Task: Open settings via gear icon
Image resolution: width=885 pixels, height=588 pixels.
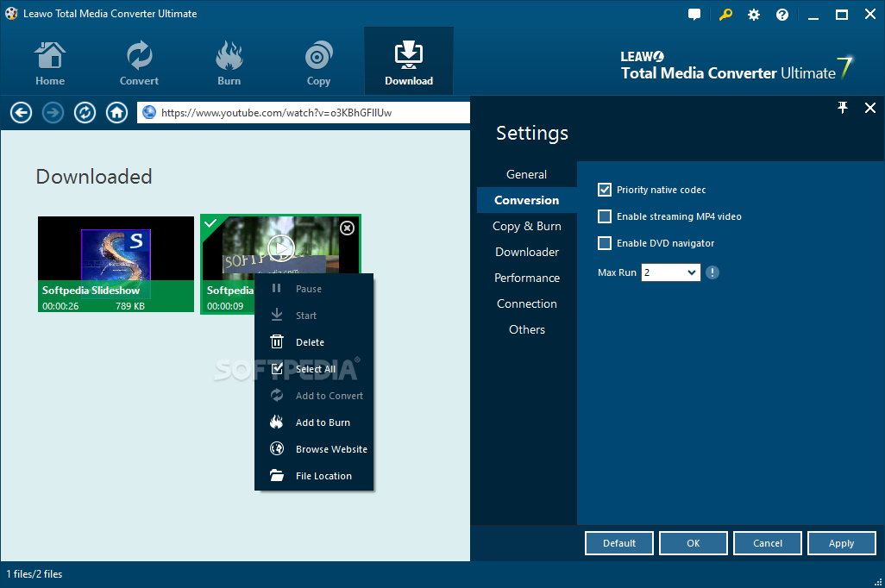Action: (754, 15)
